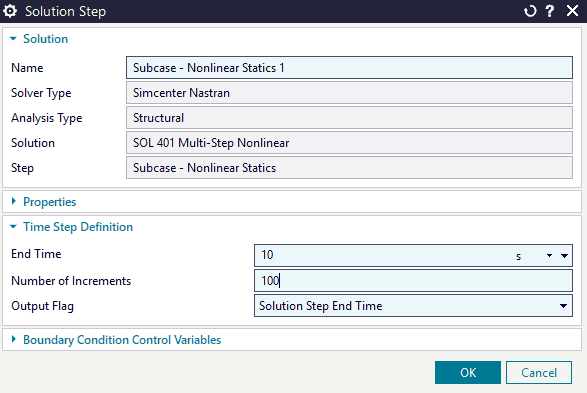Click the Name label
587x393 pixels.
[x=27, y=68]
